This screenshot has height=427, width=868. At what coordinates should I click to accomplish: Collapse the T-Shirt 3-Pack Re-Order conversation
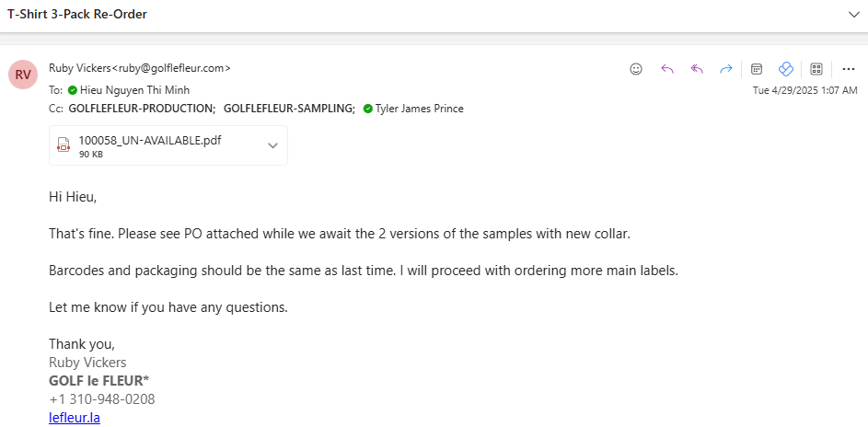[853, 15]
